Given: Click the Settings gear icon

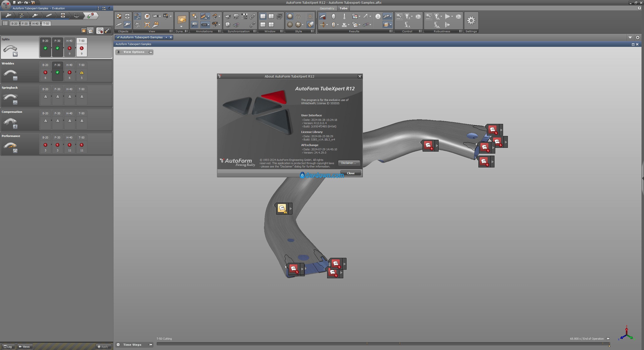Looking at the screenshot, I should [x=471, y=21].
